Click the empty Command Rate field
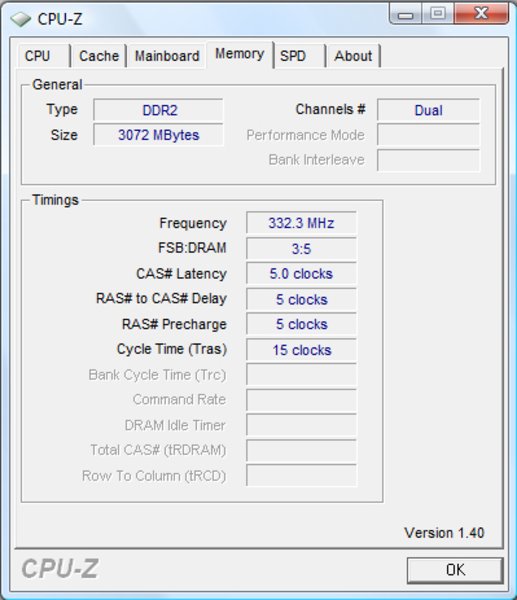The width and height of the screenshot is (517, 600). (x=301, y=400)
